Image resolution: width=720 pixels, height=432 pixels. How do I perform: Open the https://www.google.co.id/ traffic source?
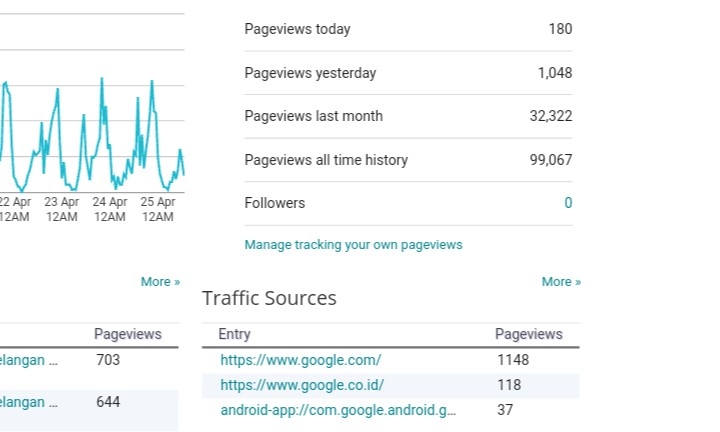click(302, 385)
